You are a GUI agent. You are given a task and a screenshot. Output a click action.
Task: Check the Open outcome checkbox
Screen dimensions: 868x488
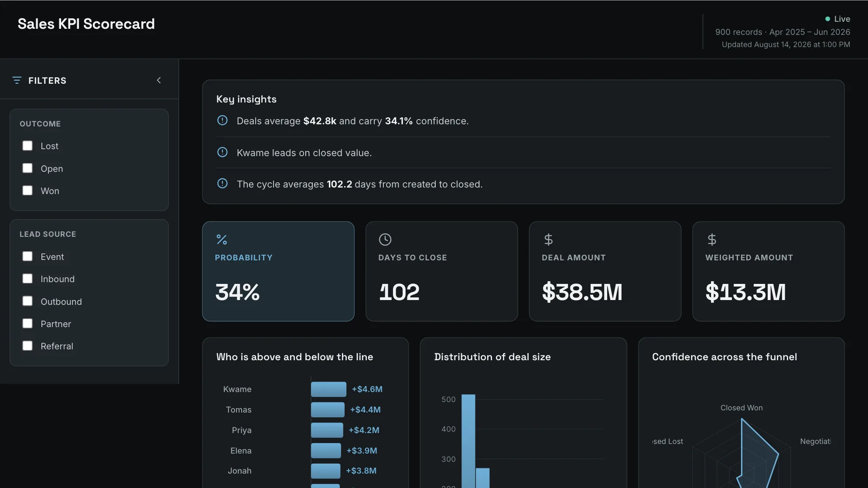click(27, 168)
